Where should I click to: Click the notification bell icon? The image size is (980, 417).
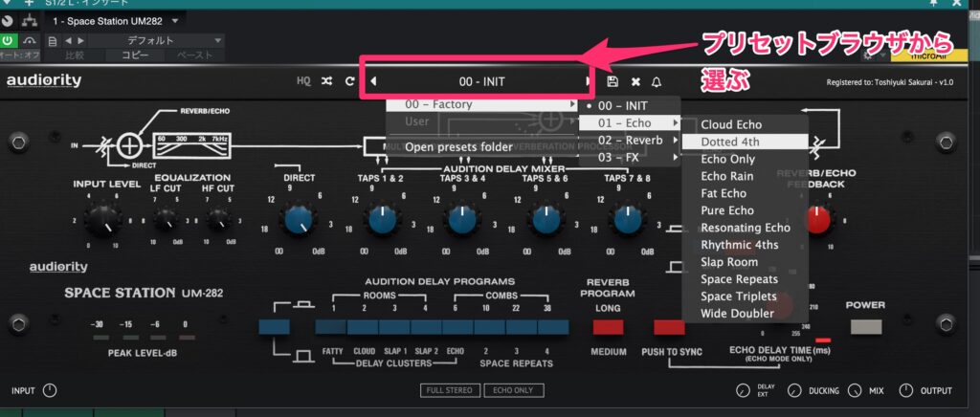click(x=657, y=82)
